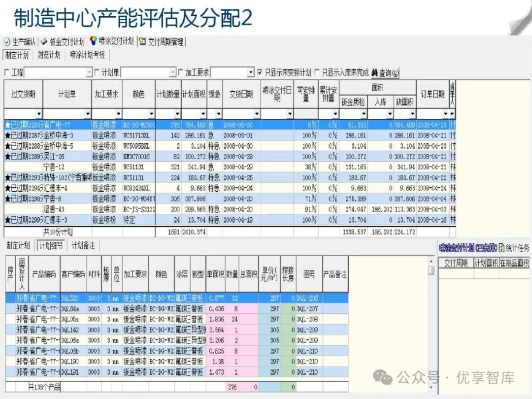Open filter dropdown under 颜色 column
Viewport: 532px width, 399px height.
(x=151, y=114)
